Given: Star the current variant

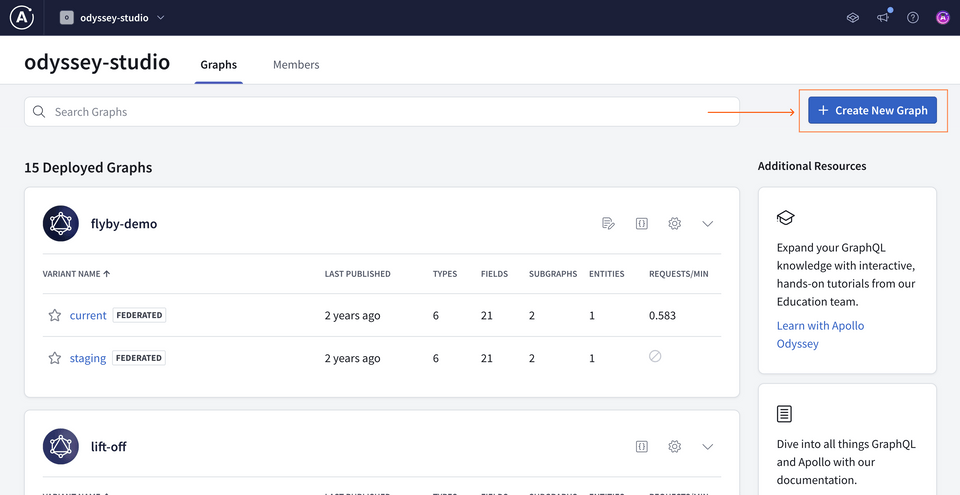Looking at the screenshot, I should click(54, 316).
